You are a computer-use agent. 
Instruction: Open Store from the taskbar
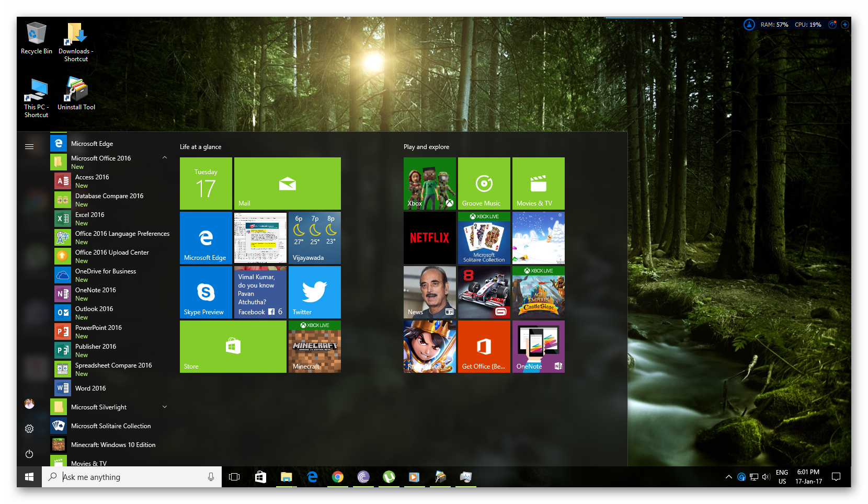260,477
